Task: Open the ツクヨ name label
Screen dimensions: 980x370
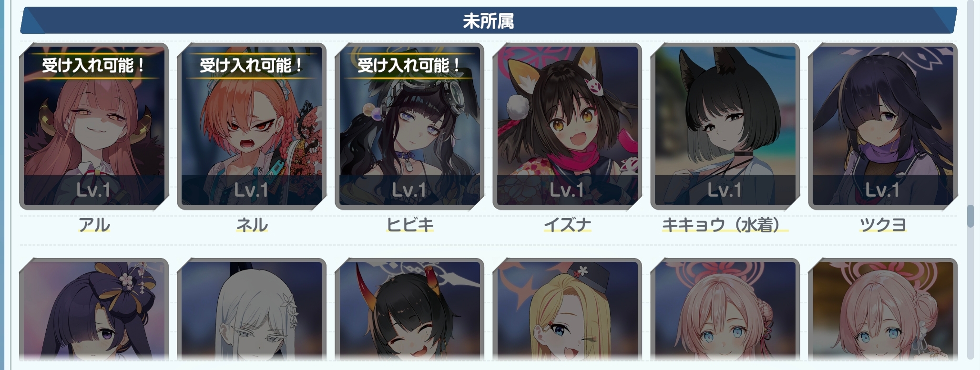Action: [x=883, y=225]
